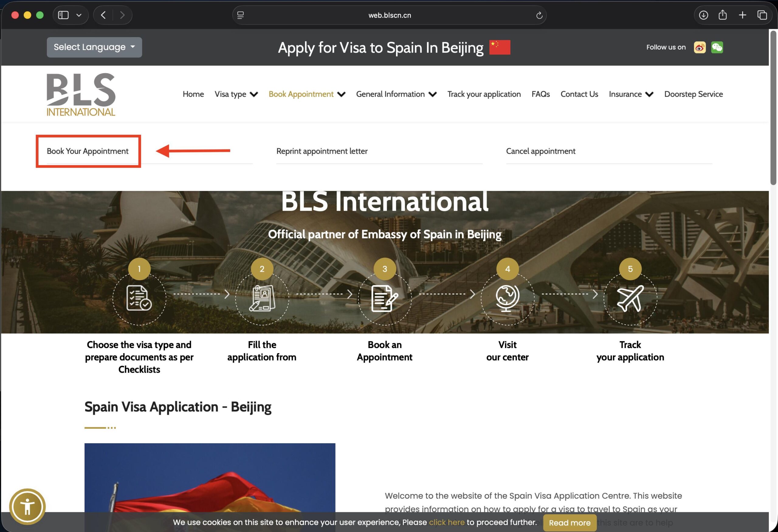Viewport: 778px width, 532px height.
Task: Open the accessibility widget icon
Action: [x=27, y=506]
